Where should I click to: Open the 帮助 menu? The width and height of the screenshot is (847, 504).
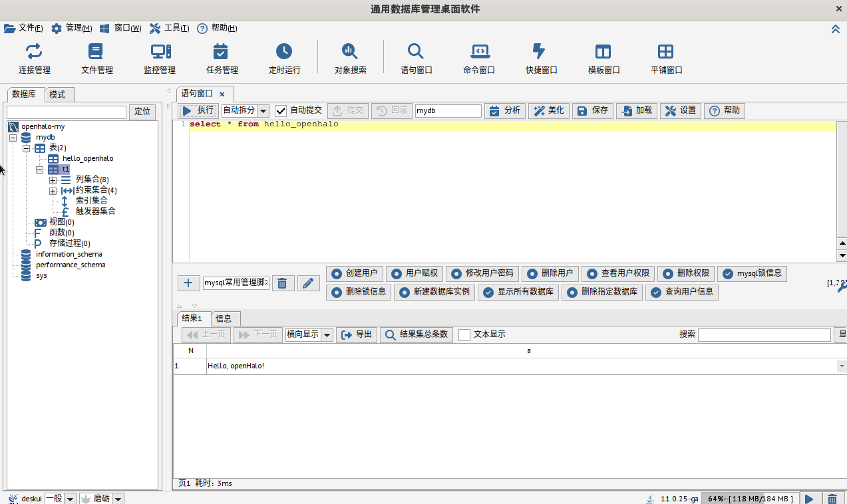[x=218, y=28]
